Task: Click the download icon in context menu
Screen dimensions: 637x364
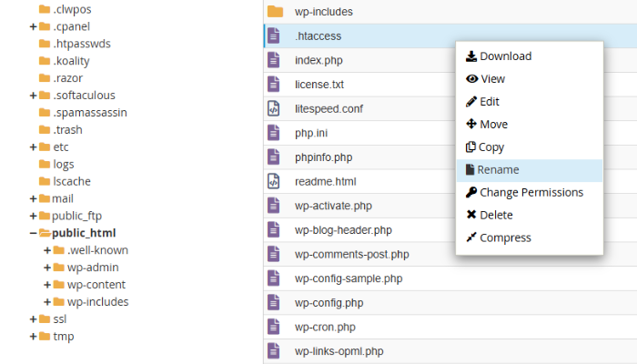Action: click(x=471, y=56)
